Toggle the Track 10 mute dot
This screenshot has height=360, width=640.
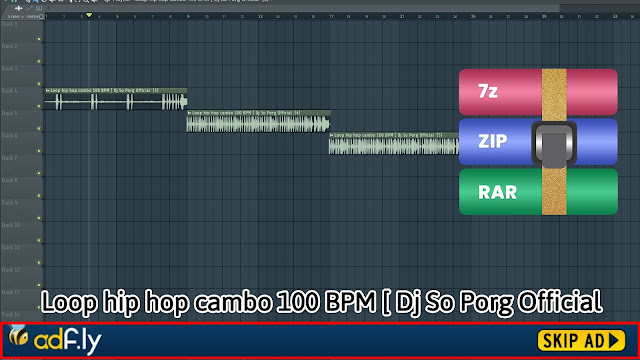[x=39, y=240]
